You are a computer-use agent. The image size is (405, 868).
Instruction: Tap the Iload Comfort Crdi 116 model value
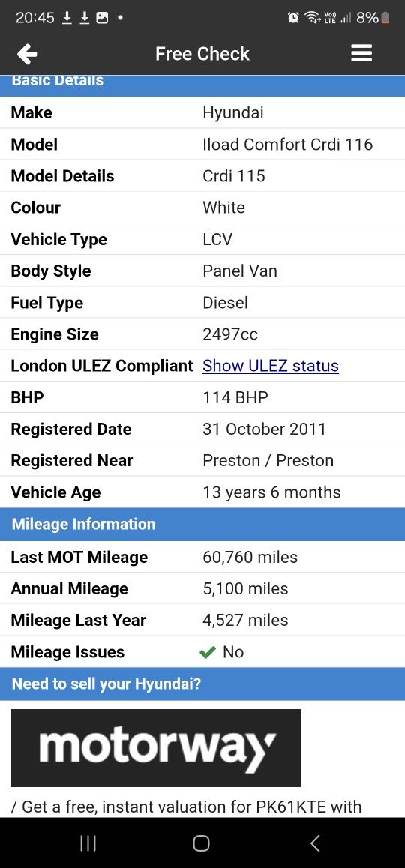coord(287,145)
